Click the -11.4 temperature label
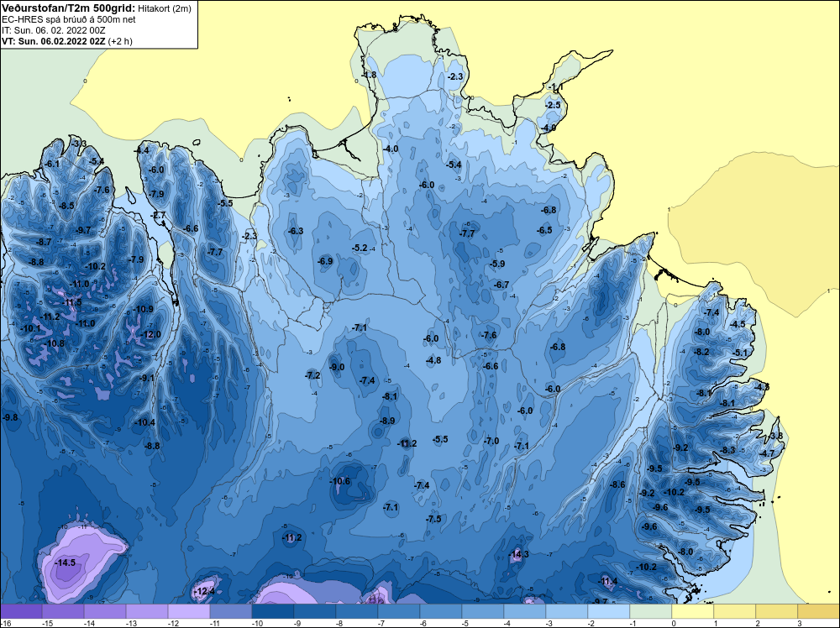This screenshot has height=628, width=840. [x=607, y=582]
